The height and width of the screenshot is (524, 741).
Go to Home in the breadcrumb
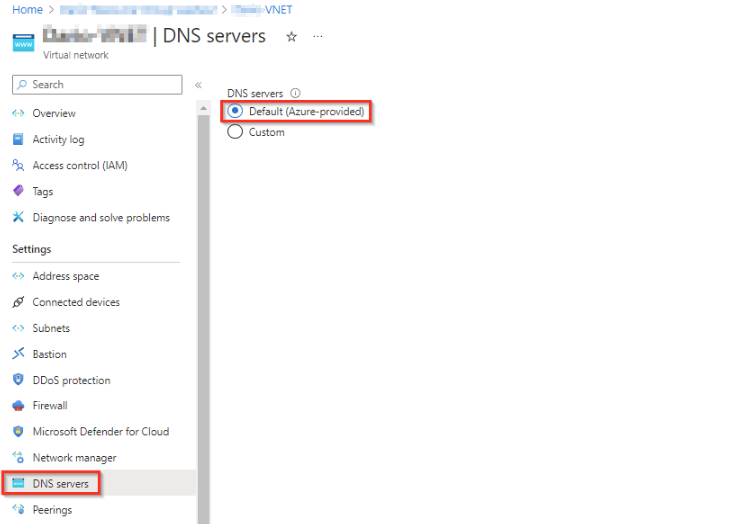coord(27,10)
